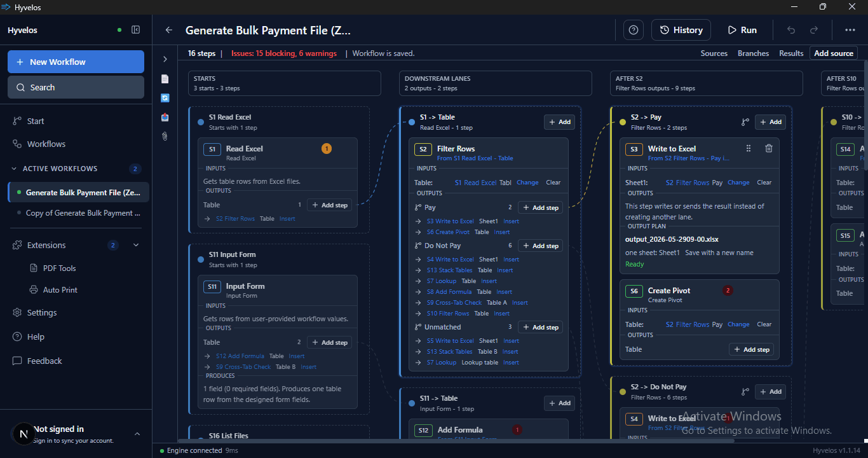This screenshot has width=868, height=458.
Task: Click the back arrow beside the workflow title
Action: point(168,30)
